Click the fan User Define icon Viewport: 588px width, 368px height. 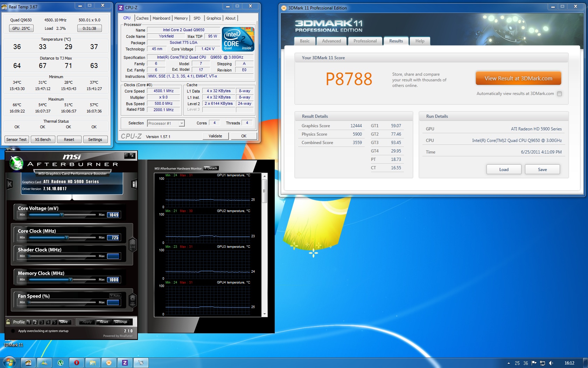pyautogui.click(x=133, y=300)
